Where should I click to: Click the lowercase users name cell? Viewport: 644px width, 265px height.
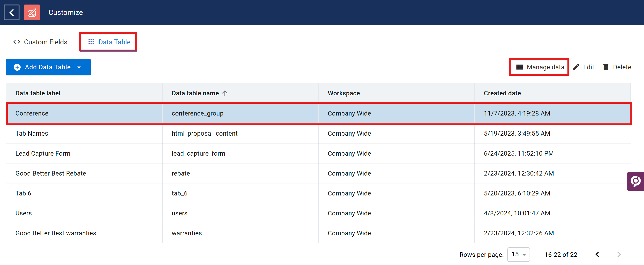[x=179, y=213]
